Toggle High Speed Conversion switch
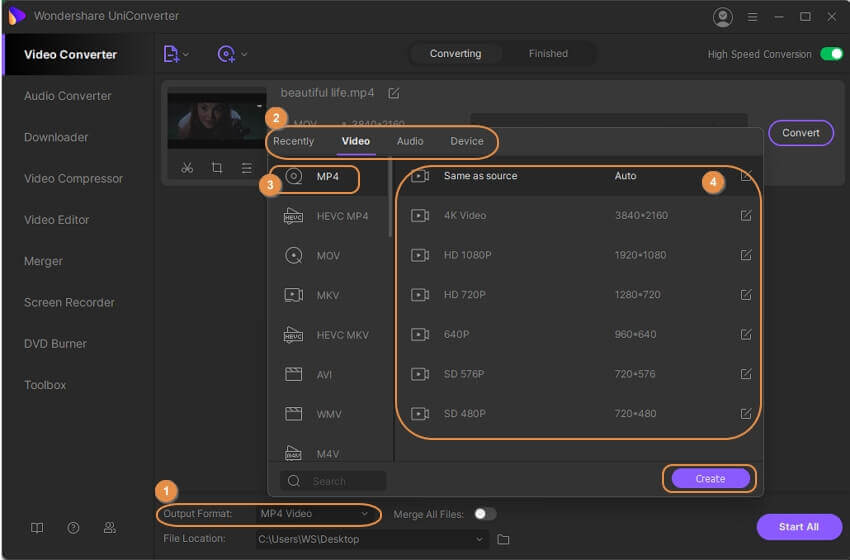 tap(831, 54)
